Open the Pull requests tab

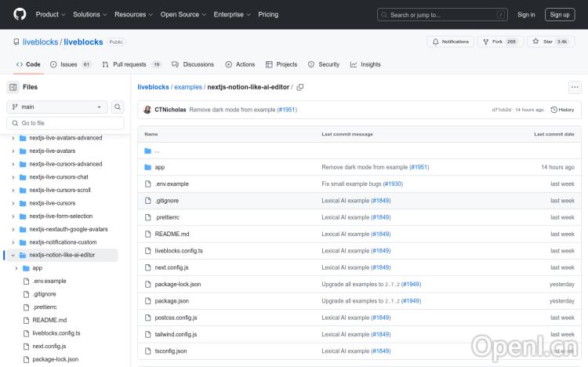tap(132, 64)
